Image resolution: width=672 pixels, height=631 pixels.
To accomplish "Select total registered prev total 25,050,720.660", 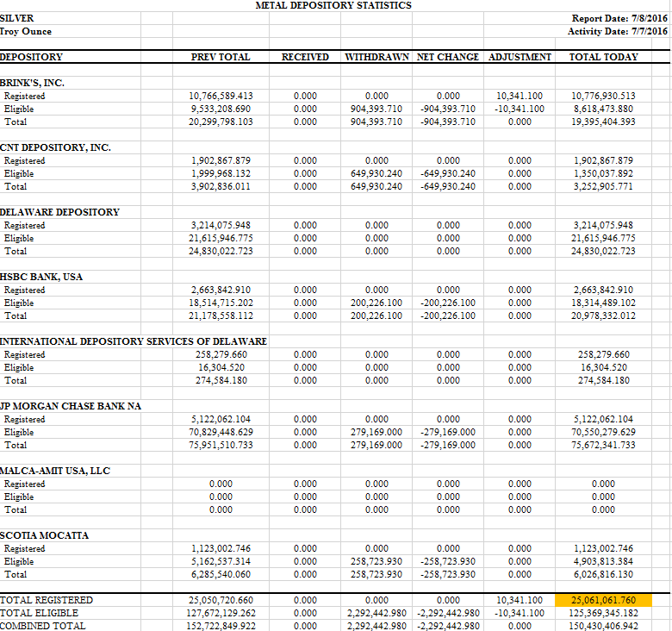I will pyautogui.click(x=221, y=601).
